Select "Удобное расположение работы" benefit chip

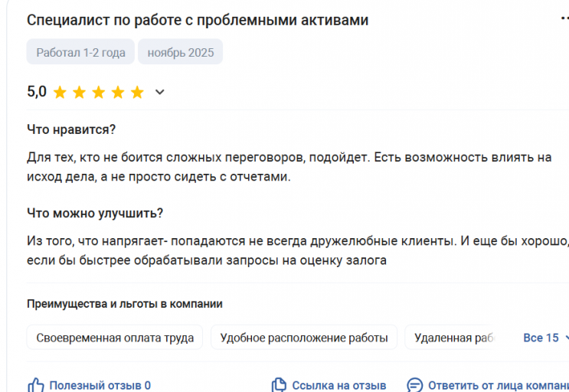(304, 338)
